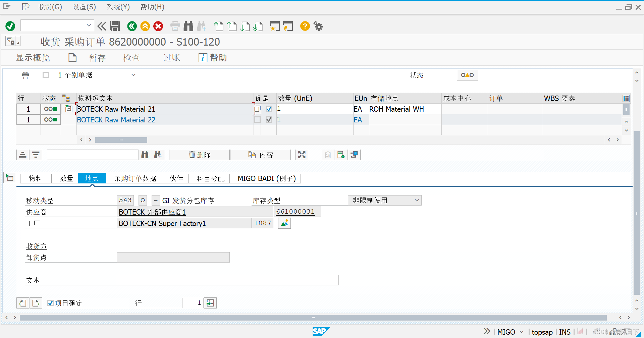Click the Find binoculars icon in toolbar
644x338 pixels.
(x=189, y=26)
